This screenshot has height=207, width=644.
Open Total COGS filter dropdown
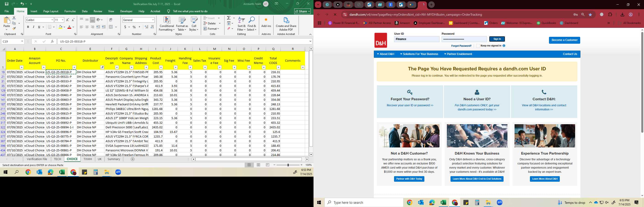point(278,67)
